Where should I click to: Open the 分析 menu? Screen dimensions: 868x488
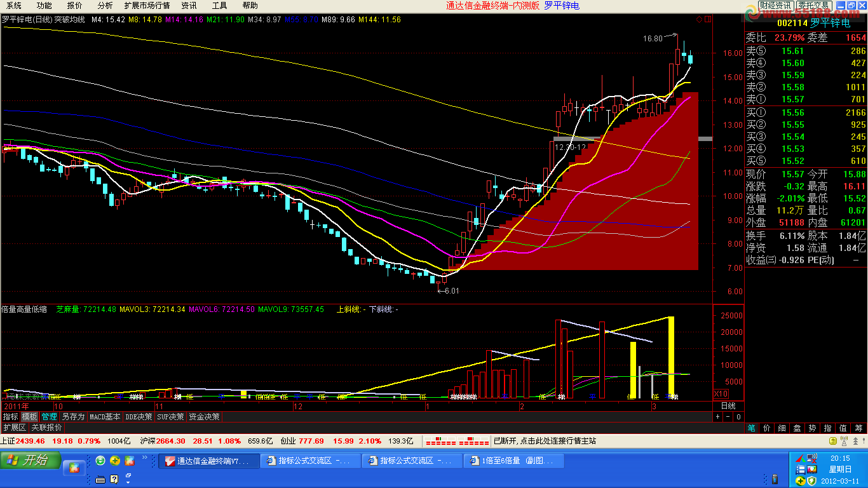tap(105, 6)
